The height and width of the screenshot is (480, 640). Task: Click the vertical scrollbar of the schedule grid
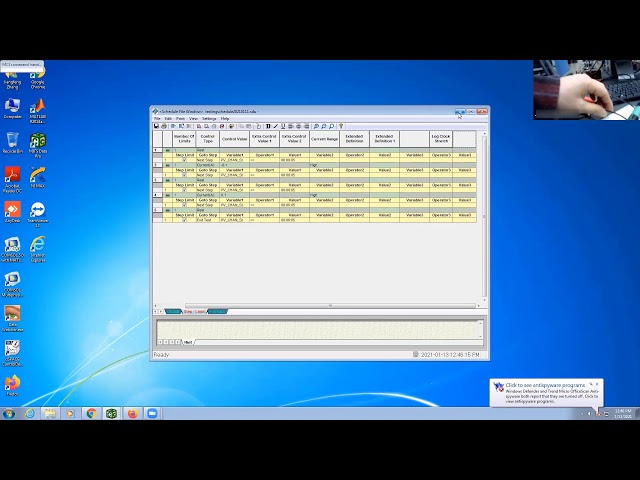pyautogui.click(x=484, y=216)
